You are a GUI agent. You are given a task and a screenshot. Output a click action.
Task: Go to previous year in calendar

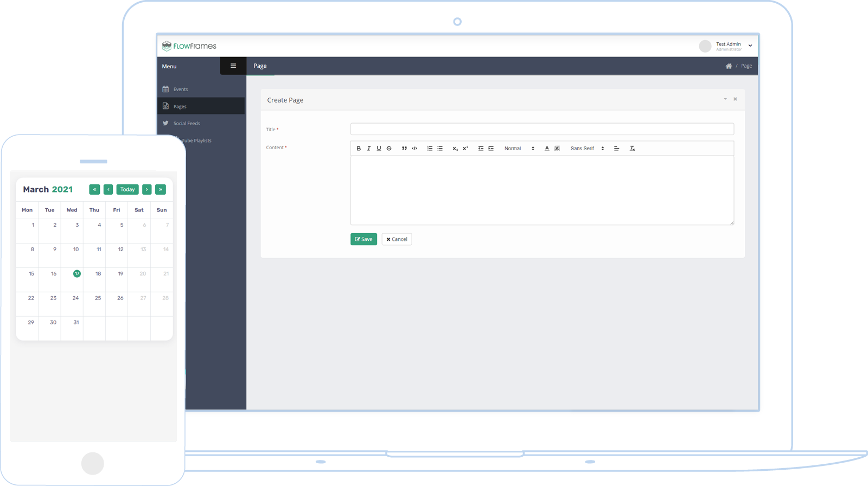click(x=94, y=189)
